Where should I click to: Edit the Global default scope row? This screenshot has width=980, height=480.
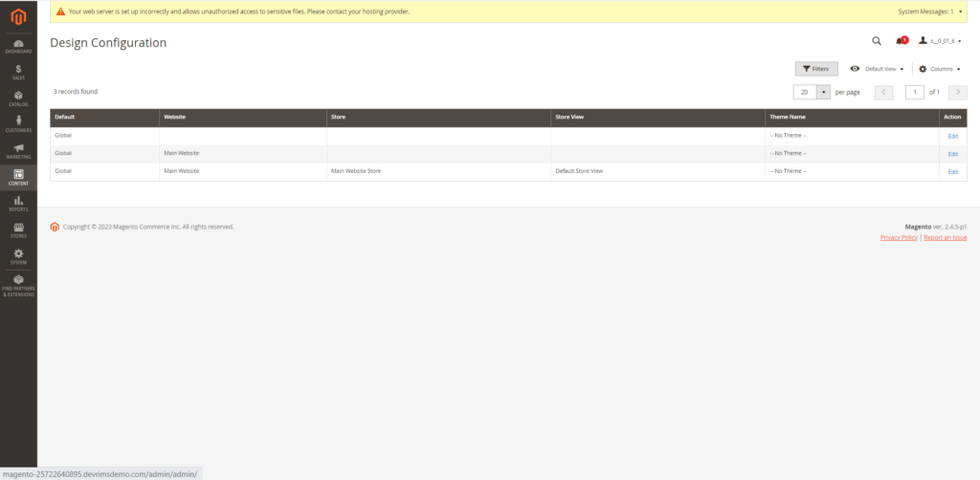click(x=952, y=136)
